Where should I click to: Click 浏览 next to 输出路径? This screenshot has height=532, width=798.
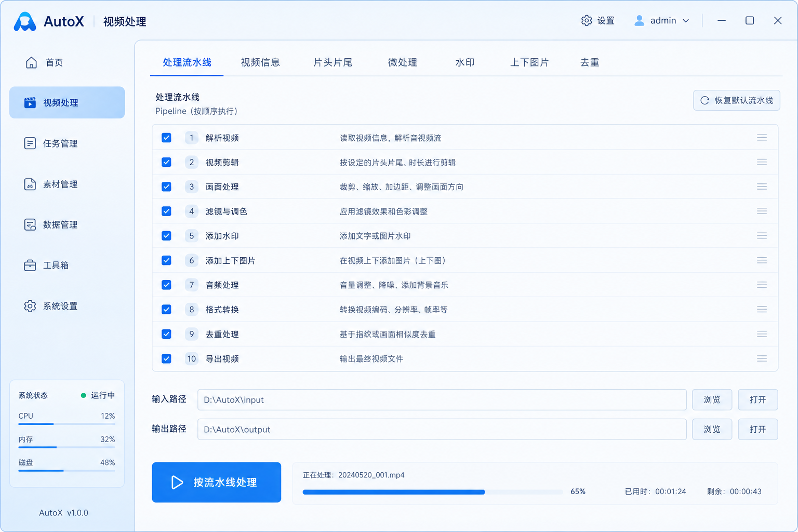tap(712, 429)
